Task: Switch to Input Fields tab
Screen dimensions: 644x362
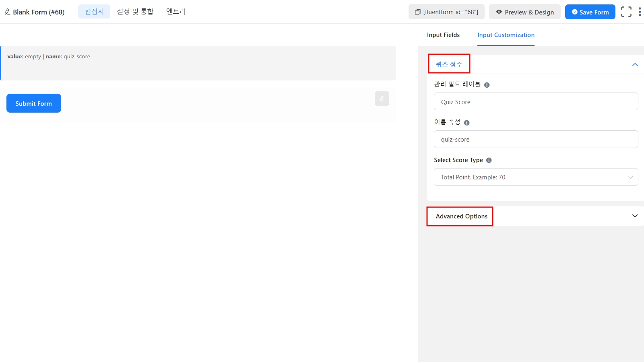Action: (443, 35)
